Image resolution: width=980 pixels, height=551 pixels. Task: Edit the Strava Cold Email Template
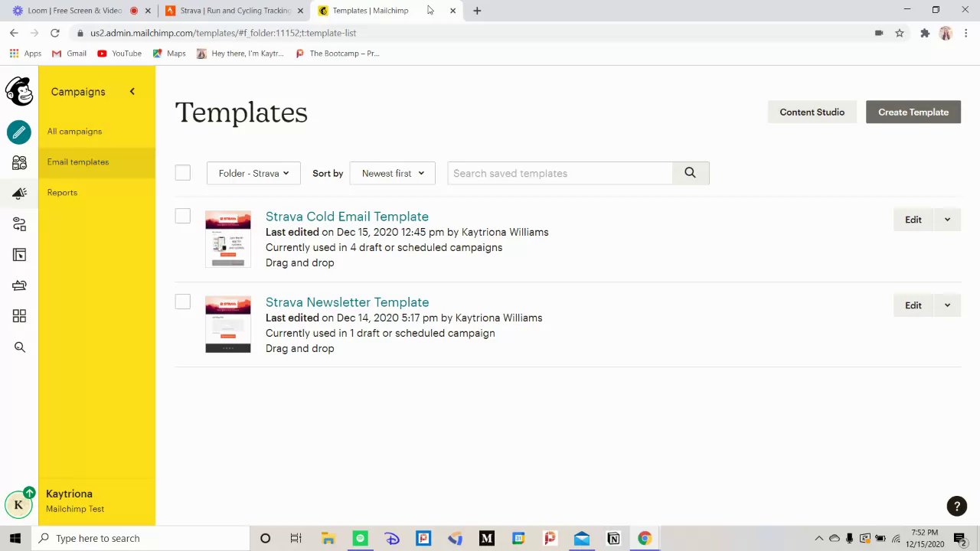pyautogui.click(x=913, y=220)
